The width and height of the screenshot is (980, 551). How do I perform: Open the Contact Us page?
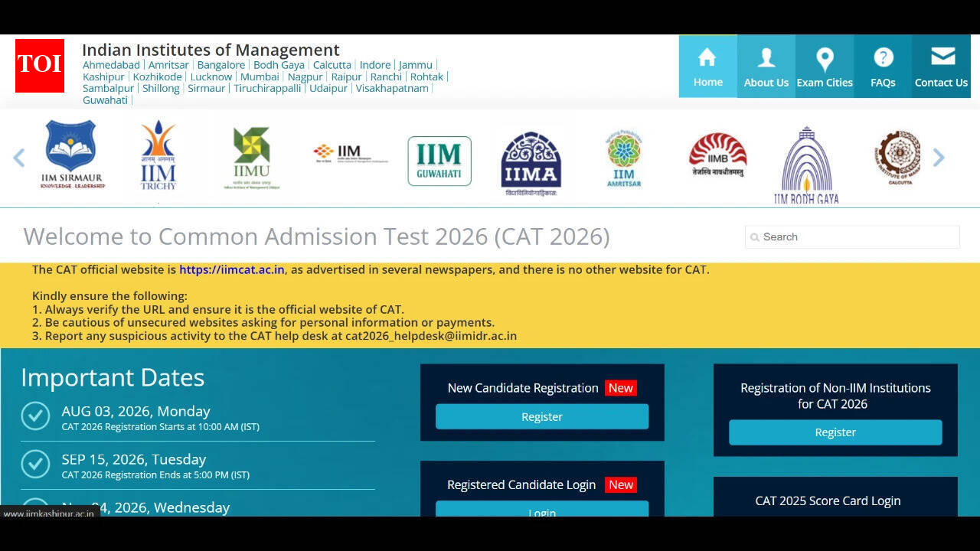(x=941, y=67)
